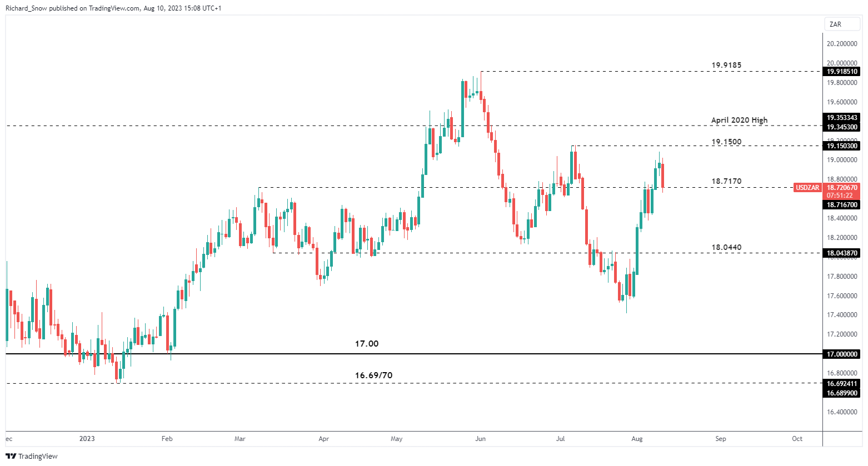Click the 17.000000 price axis label

point(842,354)
